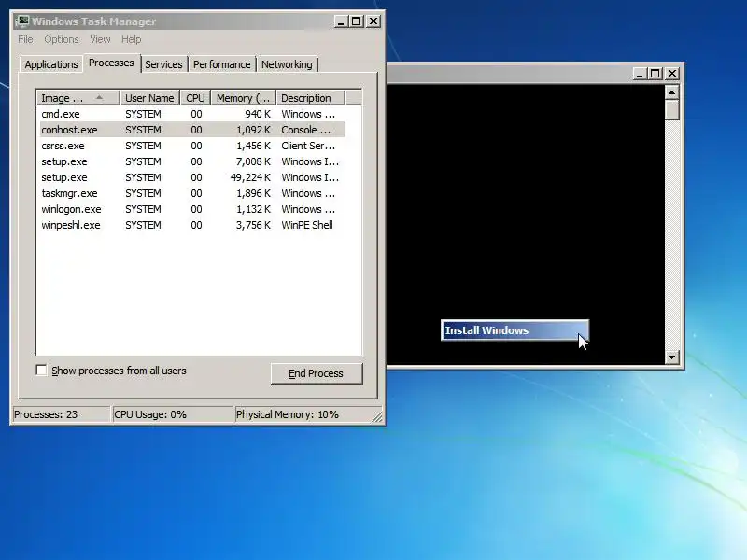This screenshot has height=560, width=747.
Task: Open the View menu
Action: coord(100,39)
